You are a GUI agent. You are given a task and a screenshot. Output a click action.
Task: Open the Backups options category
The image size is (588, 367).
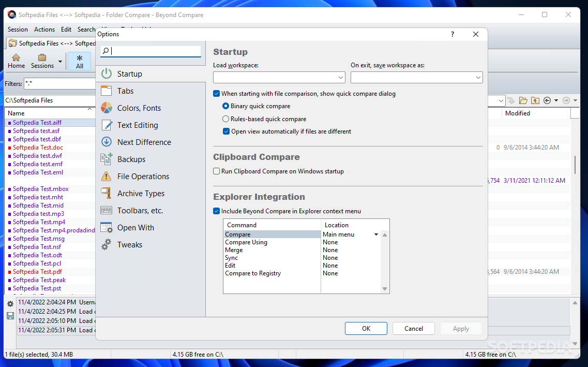(x=151, y=159)
